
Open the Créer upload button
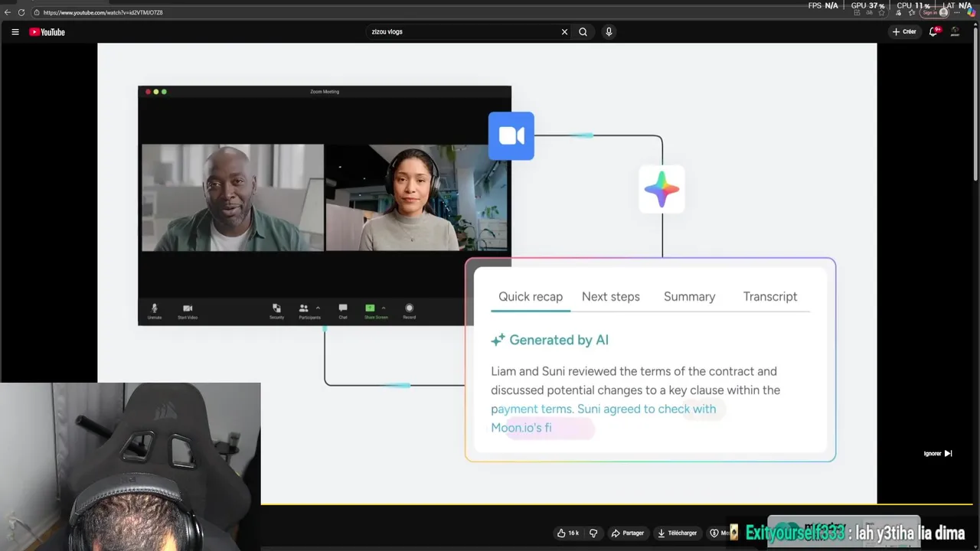904,32
